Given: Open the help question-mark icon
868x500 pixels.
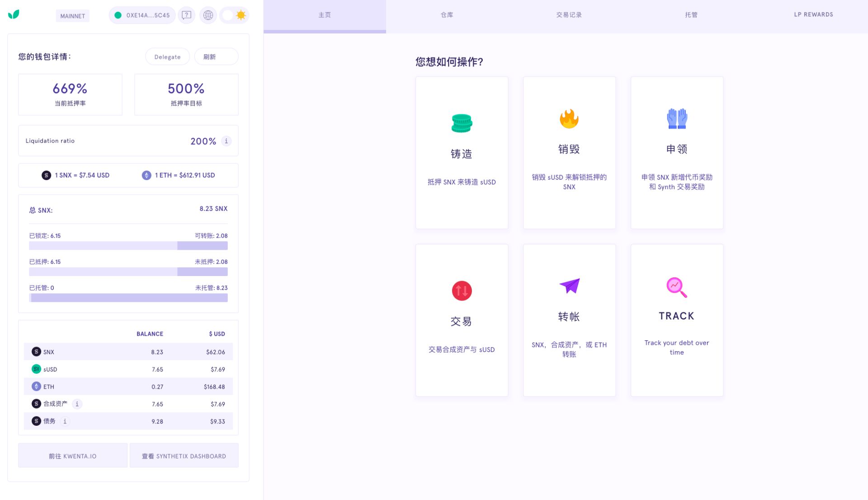Looking at the screenshot, I should 186,15.
